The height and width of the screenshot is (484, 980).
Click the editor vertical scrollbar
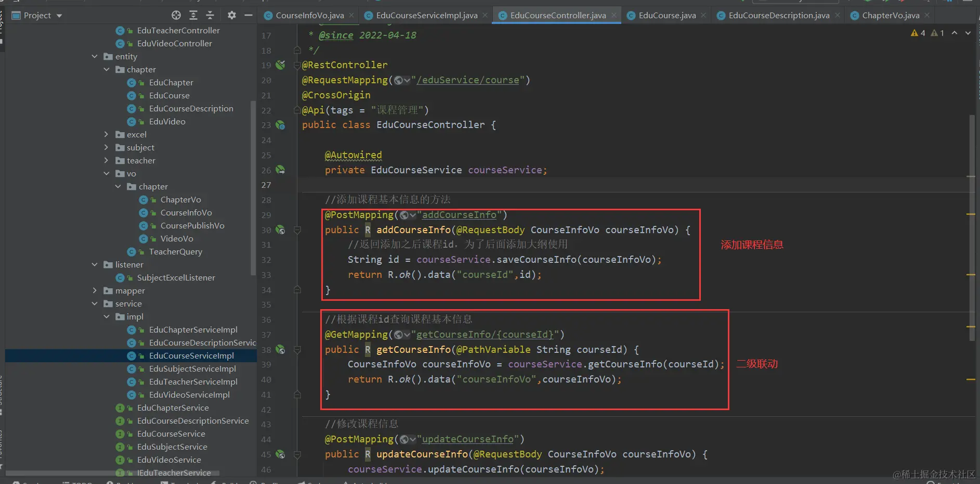(972, 228)
